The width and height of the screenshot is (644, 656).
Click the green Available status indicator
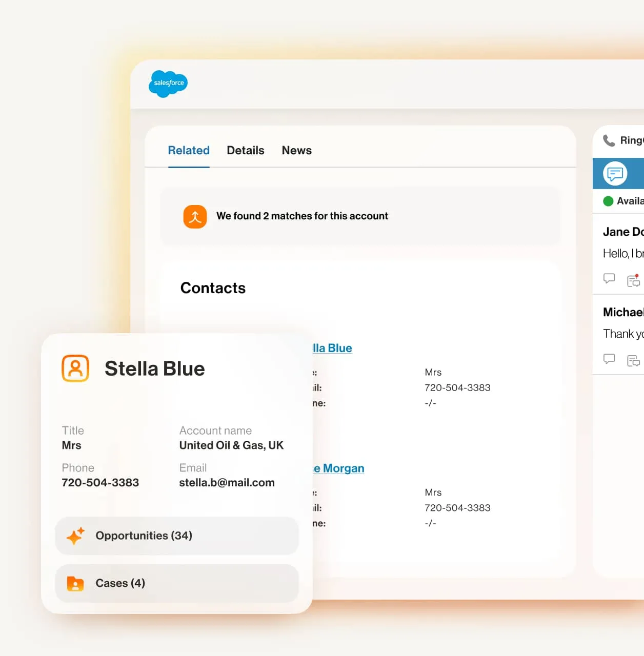pyautogui.click(x=609, y=201)
